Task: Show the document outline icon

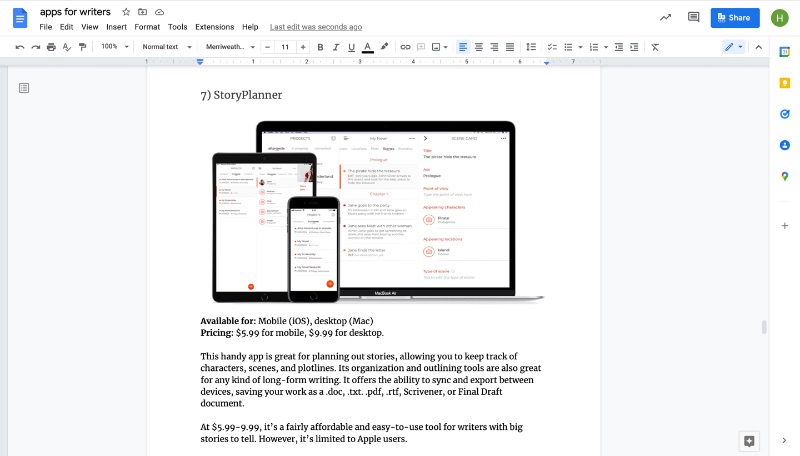Action: (24, 88)
